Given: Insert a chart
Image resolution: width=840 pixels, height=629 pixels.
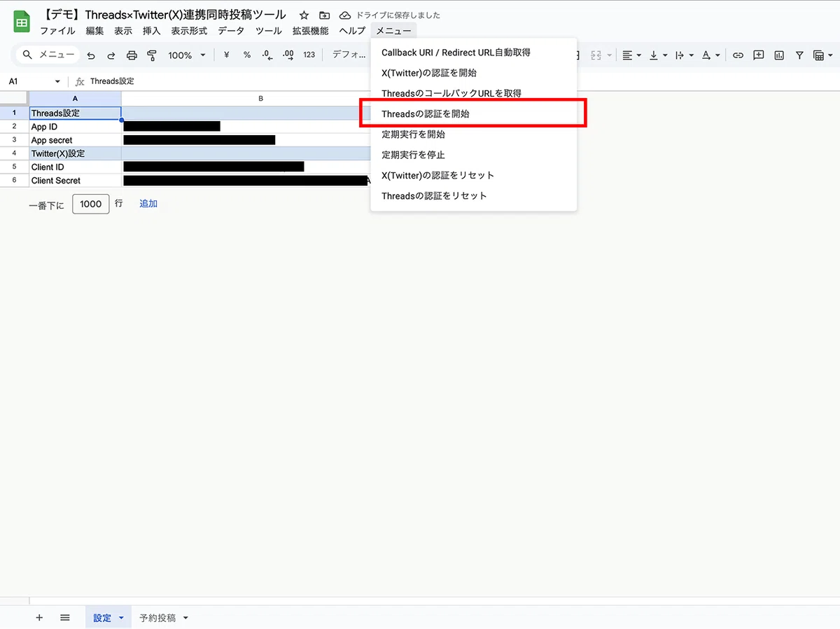Looking at the screenshot, I should coord(779,55).
